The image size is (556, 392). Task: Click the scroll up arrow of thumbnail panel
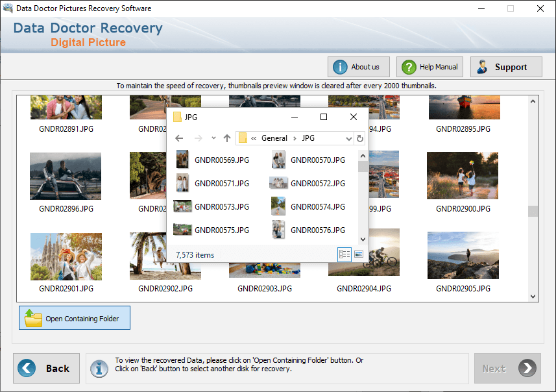(533, 101)
